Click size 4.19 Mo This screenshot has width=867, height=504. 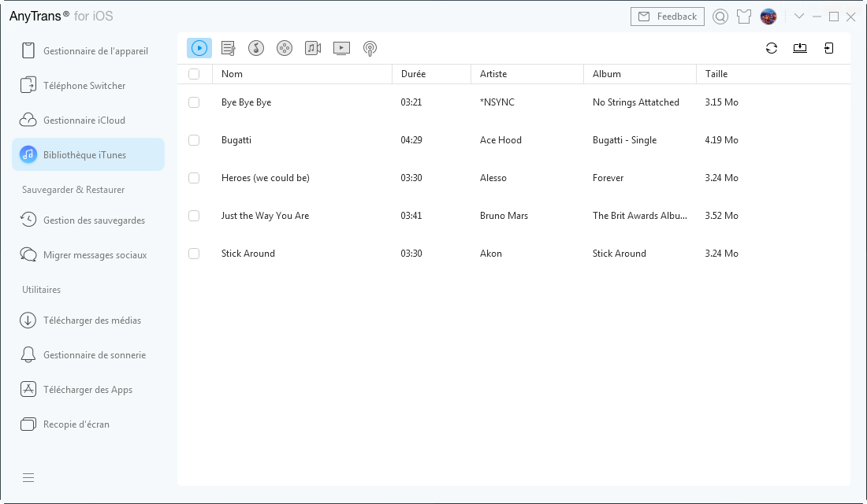(721, 140)
